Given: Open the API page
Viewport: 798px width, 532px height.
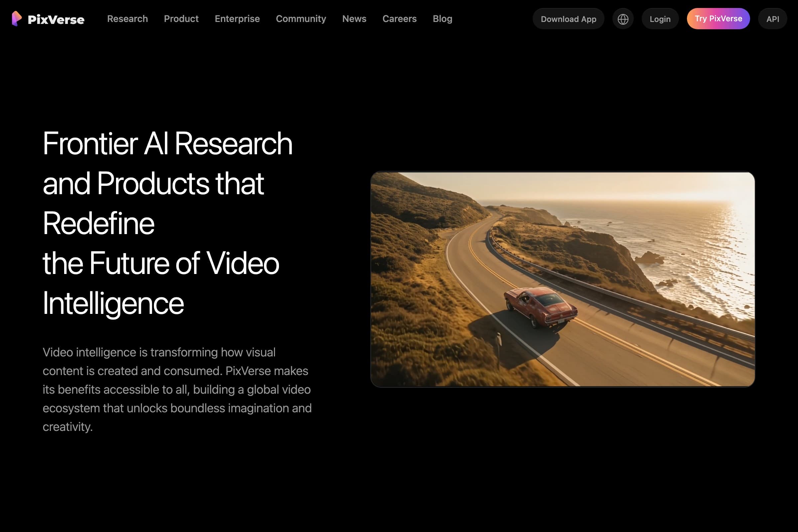Looking at the screenshot, I should (x=772, y=19).
